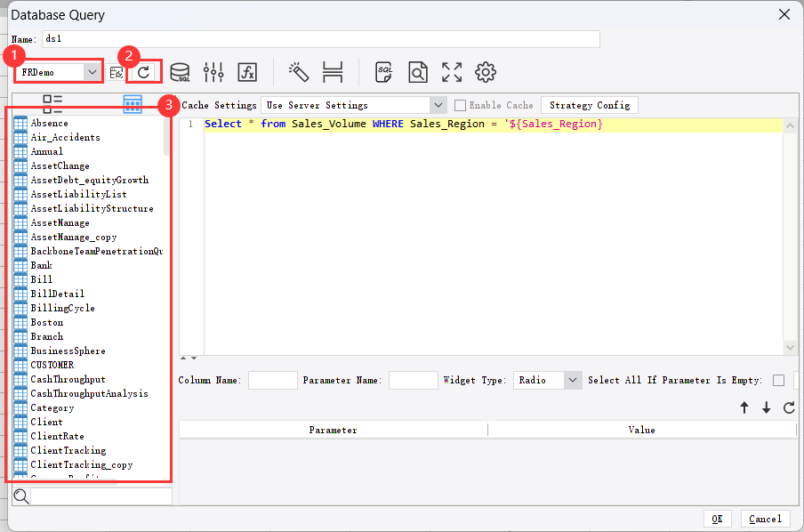Click the Value column header

[x=641, y=430]
